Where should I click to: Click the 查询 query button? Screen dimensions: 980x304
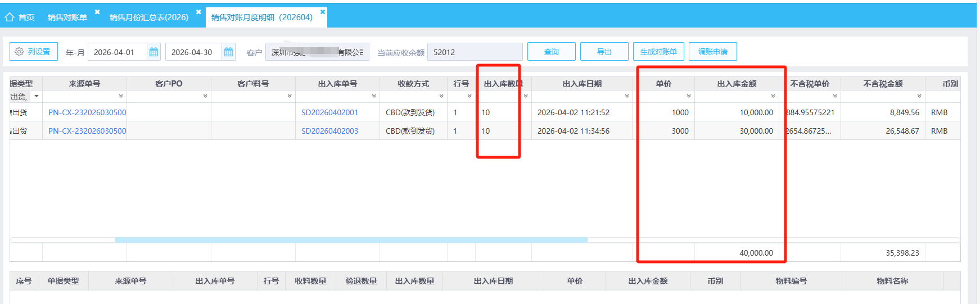[x=552, y=52]
